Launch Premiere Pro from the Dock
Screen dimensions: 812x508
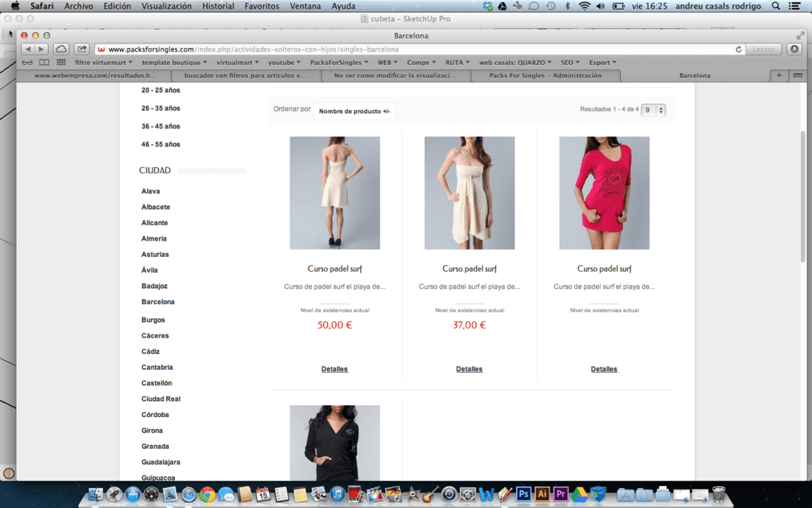coord(561,494)
